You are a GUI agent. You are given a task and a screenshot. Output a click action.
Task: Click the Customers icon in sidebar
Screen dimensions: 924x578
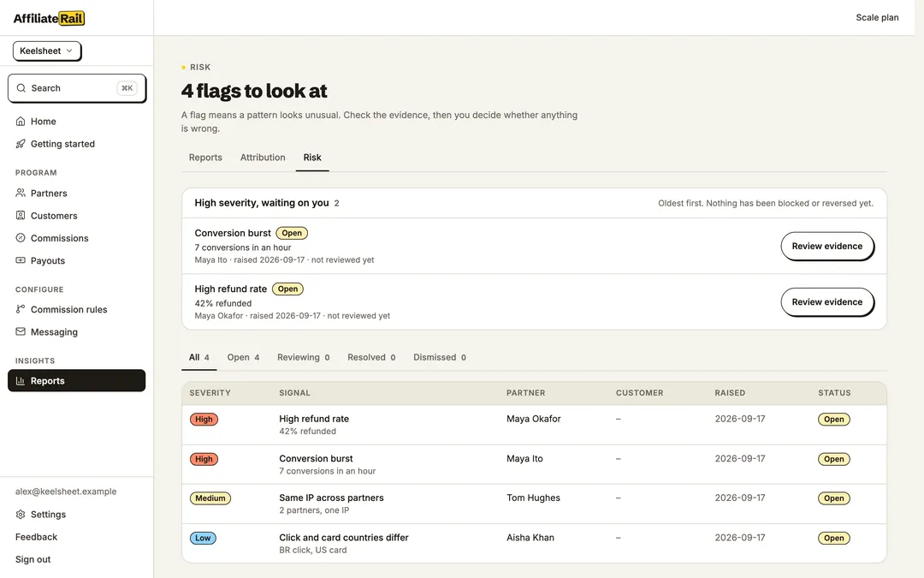(21, 215)
